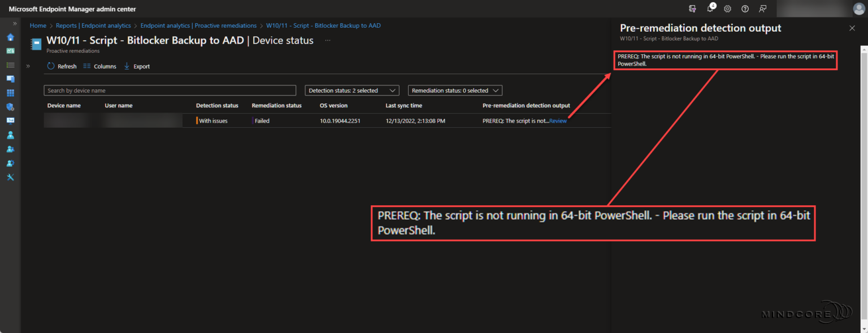Open the ellipsis menu next to Device status

(x=327, y=40)
